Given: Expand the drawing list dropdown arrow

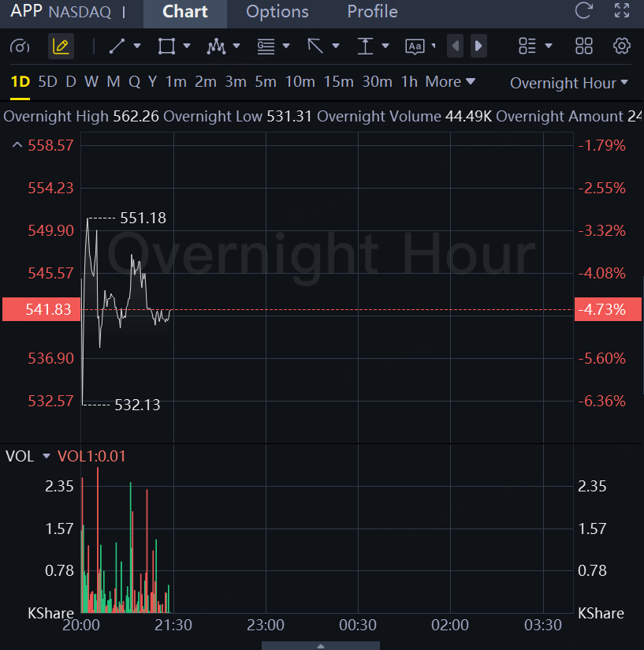Looking at the screenshot, I should tap(549, 46).
